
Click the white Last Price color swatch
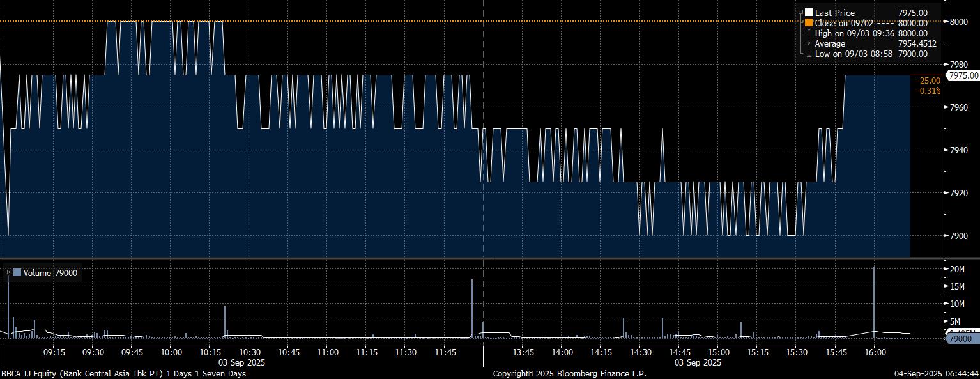click(x=809, y=13)
